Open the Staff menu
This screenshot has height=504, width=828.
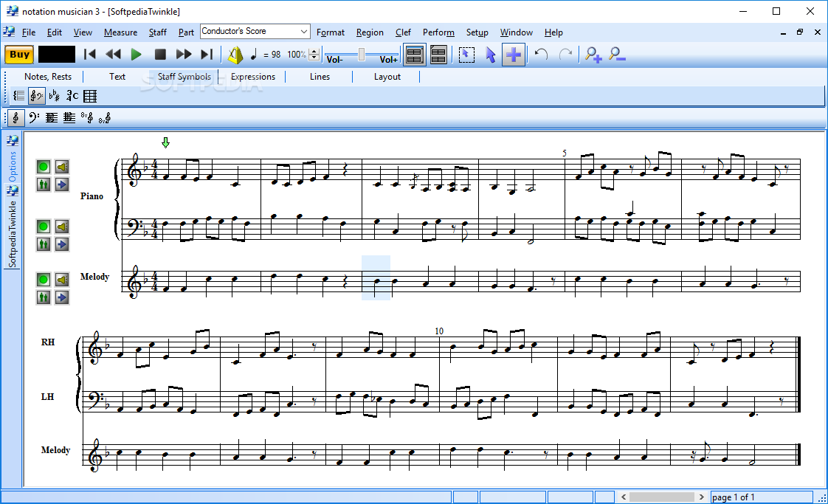tap(157, 32)
